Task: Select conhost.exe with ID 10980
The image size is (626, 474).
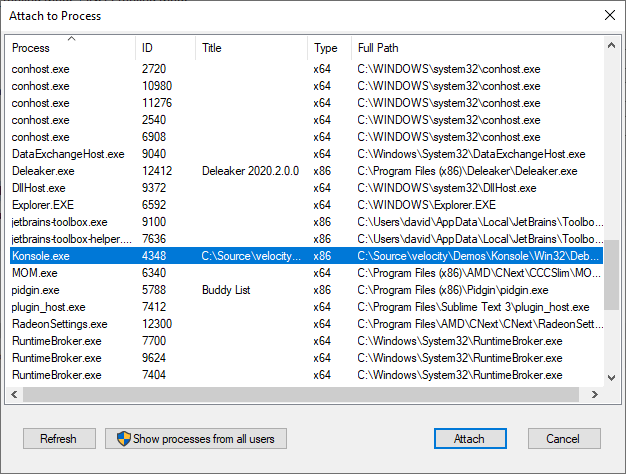Action: coord(306,86)
